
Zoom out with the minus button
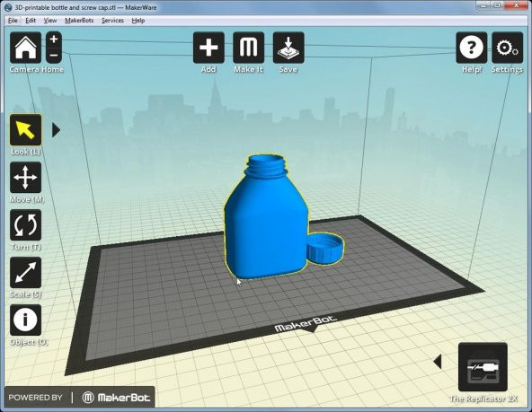(54, 56)
